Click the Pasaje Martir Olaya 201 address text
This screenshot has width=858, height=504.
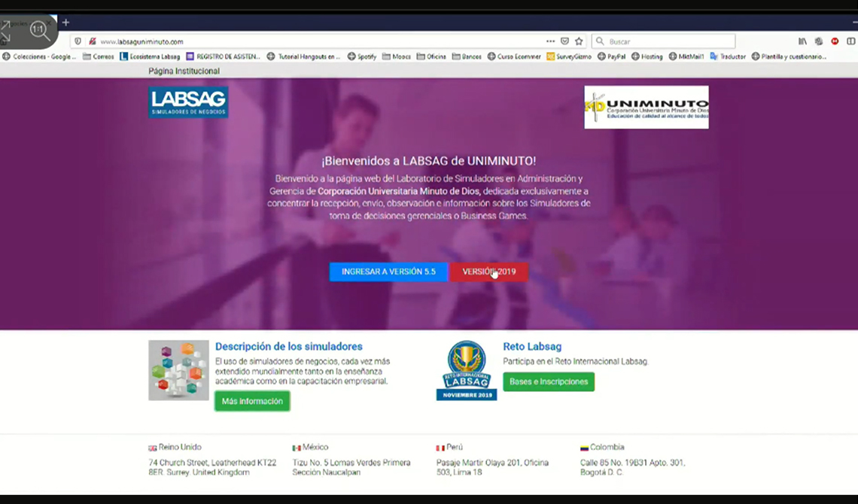point(492,467)
